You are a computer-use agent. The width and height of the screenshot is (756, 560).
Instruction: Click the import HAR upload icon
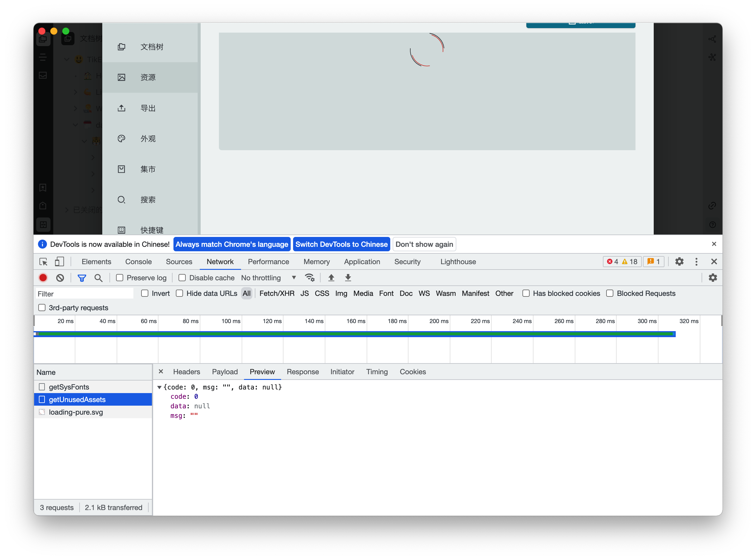point(331,278)
